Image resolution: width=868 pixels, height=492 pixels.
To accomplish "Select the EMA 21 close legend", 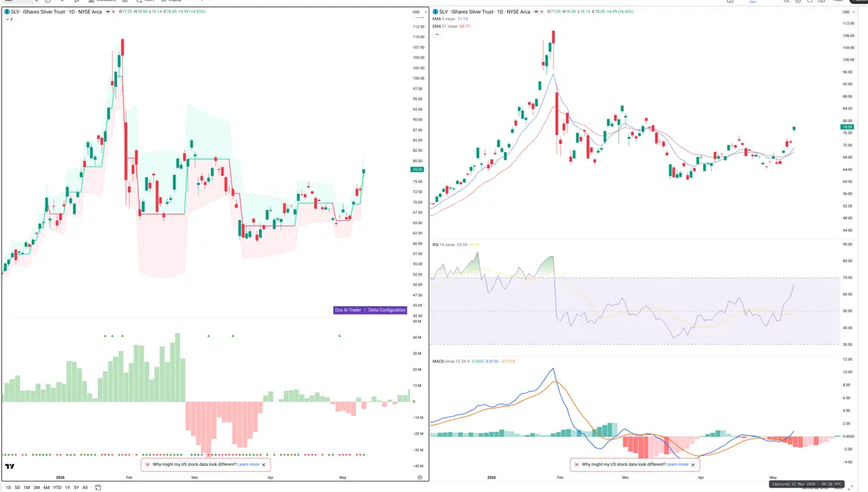I will (446, 26).
